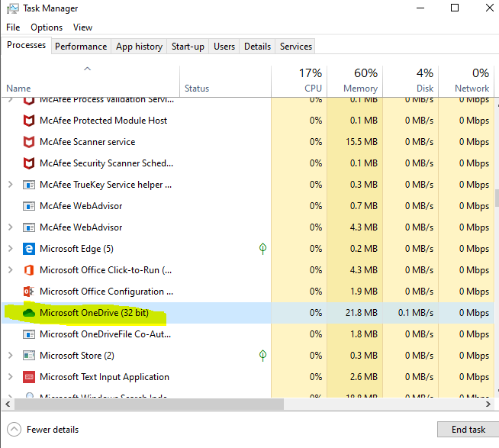The image size is (499, 448).
Task: Expand the McAfee TrueKey Service helper group
Action: [x=11, y=185]
